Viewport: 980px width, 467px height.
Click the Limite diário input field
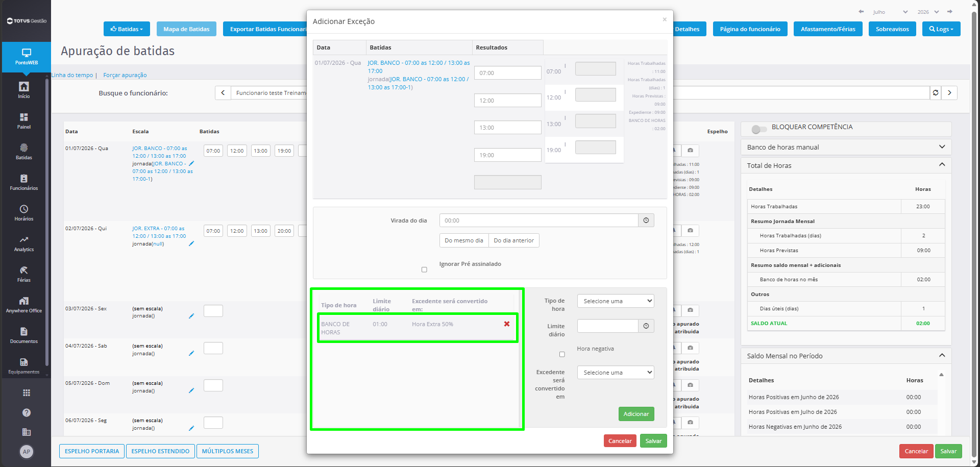(607, 326)
